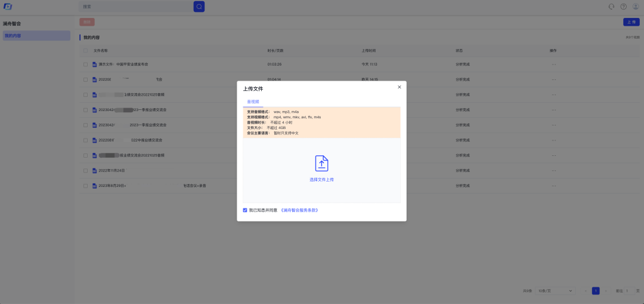Image resolution: width=644 pixels, height=304 pixels.
Task: Click file icon of 022中报业绩交流会 row
Action: tap(94, 140)
